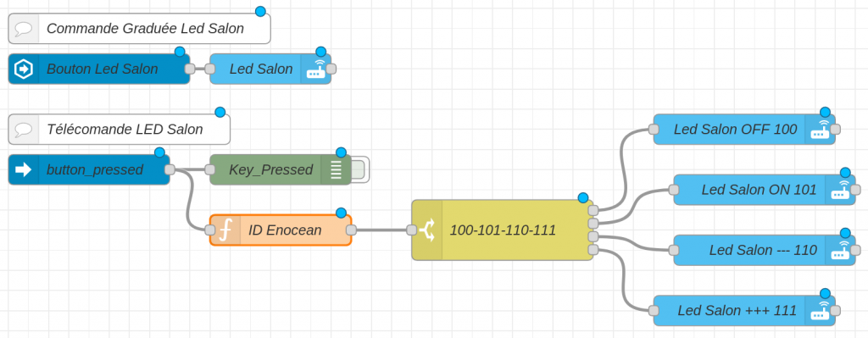Image resolution: width=868 pixels, height=338 pixels.
Task: Click the function icon on ID Enocean
Action: click(225, 230)
